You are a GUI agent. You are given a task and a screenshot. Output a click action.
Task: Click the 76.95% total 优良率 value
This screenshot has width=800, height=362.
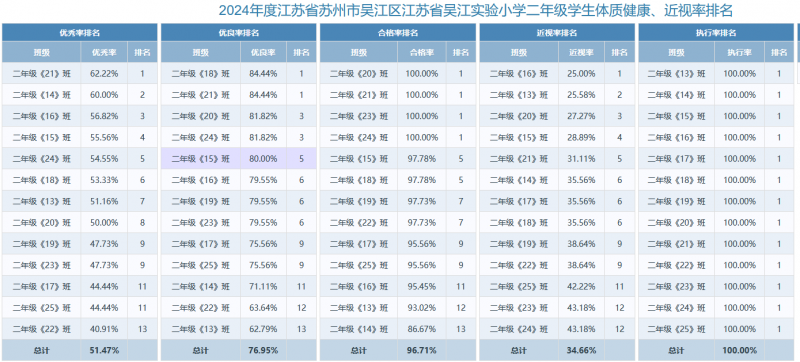263,350
